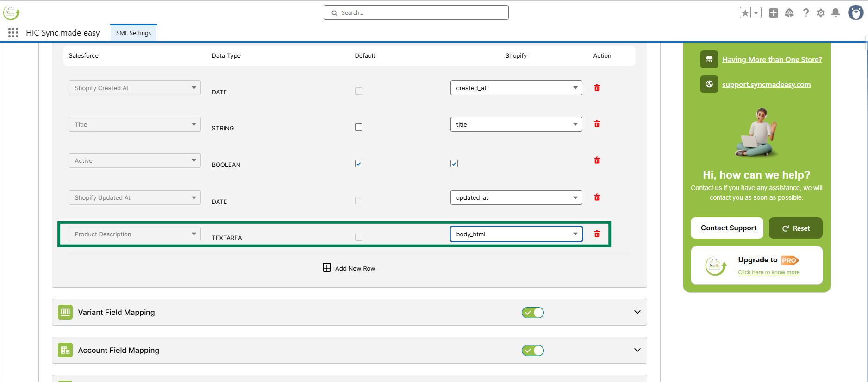
Task: Click the BOOLEAN data type text
Action: (226, 165)
